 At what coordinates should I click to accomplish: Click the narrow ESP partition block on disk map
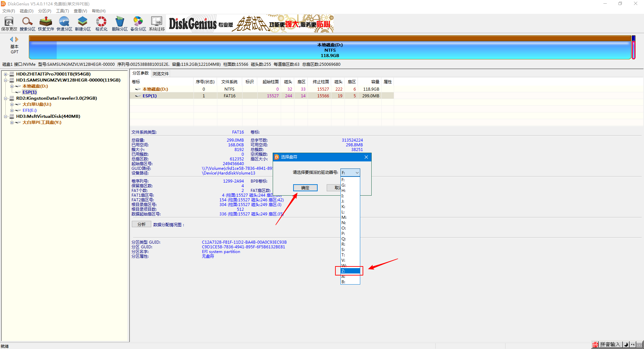tap(634, 47)
